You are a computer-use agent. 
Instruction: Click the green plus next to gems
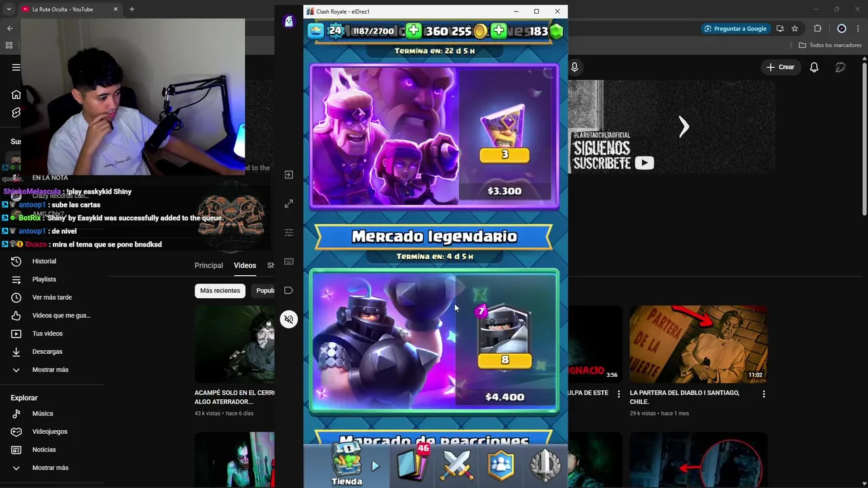498,30
